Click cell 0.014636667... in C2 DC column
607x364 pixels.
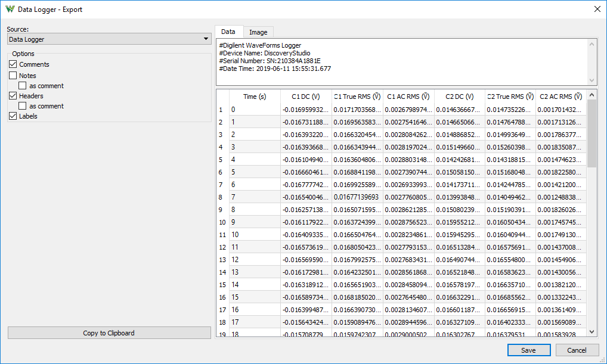(x=460, y=110)
